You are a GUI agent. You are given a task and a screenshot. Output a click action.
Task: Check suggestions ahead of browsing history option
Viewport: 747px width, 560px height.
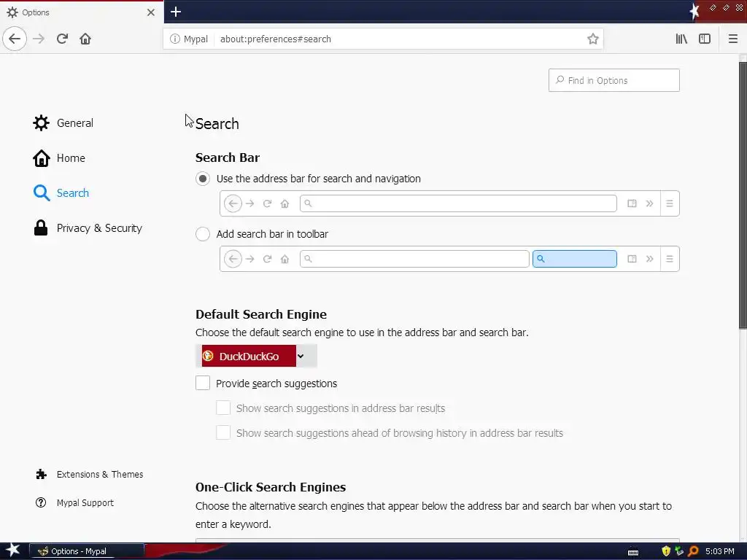[x=223, y=433]
